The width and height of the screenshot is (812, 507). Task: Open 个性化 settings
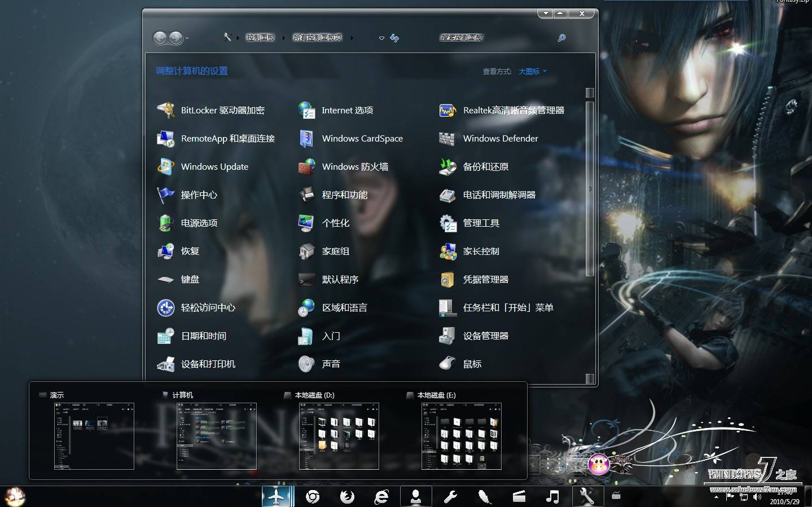[323, 223]
